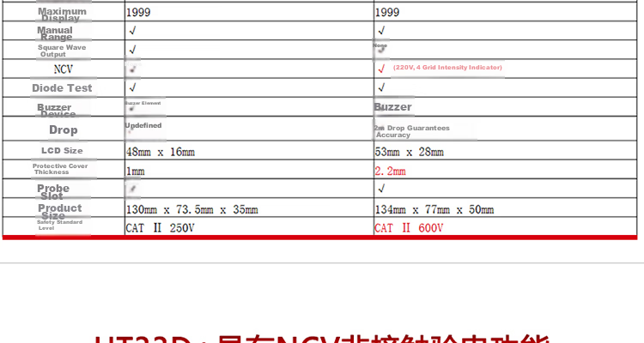Click the red '2.2mm' thickness value
644x343 pixels.
click(x=390, y=171)
